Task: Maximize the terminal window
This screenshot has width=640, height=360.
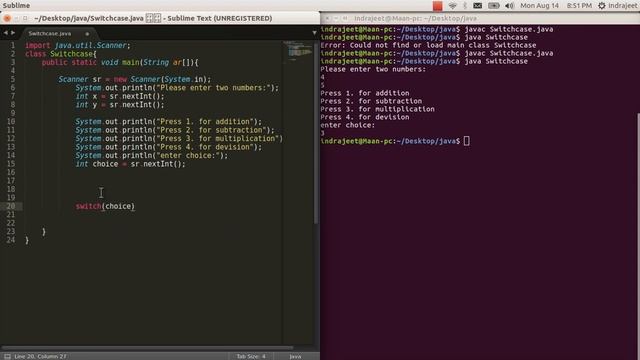Action: (345, 18)
